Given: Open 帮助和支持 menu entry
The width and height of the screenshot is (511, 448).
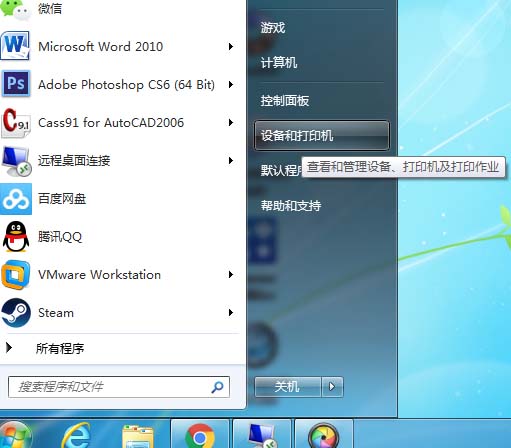Looking at the screenshot, I should click(291, 205).
